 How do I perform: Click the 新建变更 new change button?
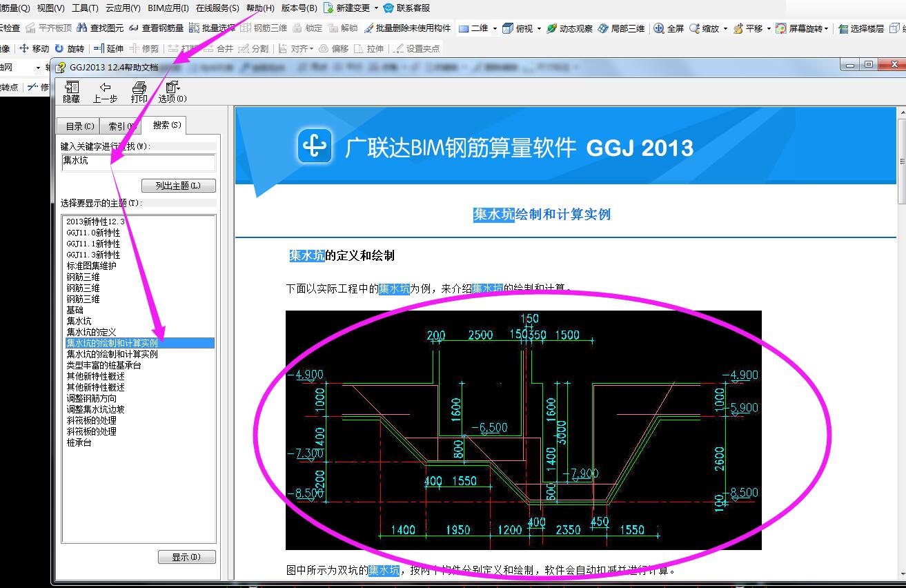click(347, 8)
